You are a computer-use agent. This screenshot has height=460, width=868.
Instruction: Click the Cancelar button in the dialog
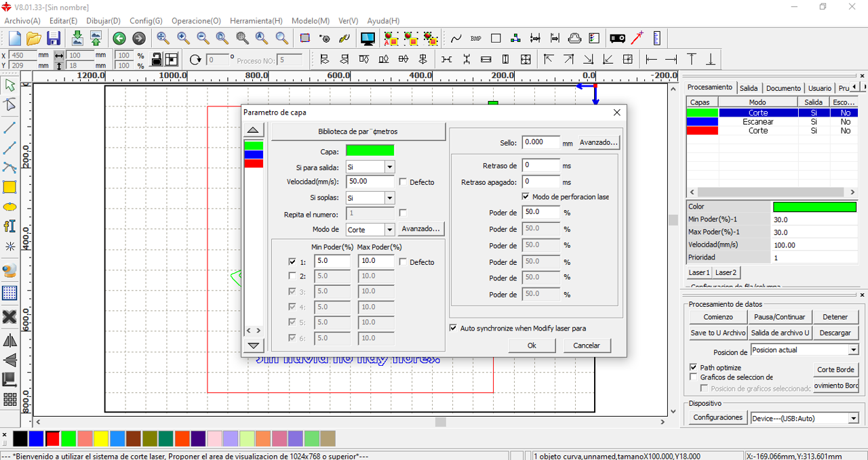coord(587,345)
